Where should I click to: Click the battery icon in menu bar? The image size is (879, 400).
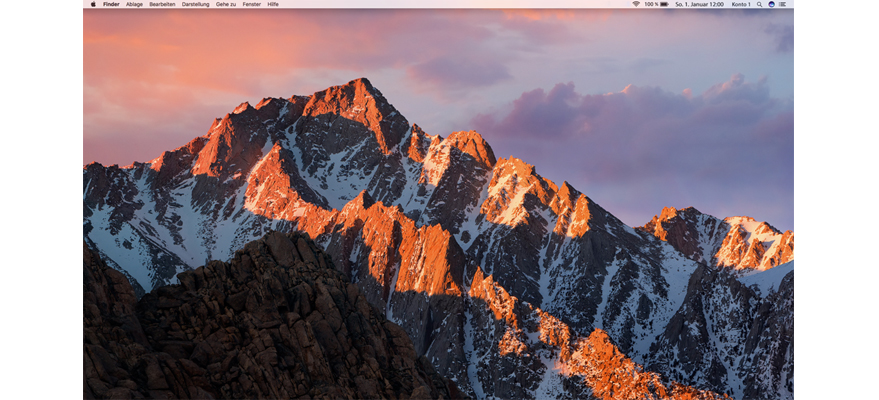(x=664, y=4)
